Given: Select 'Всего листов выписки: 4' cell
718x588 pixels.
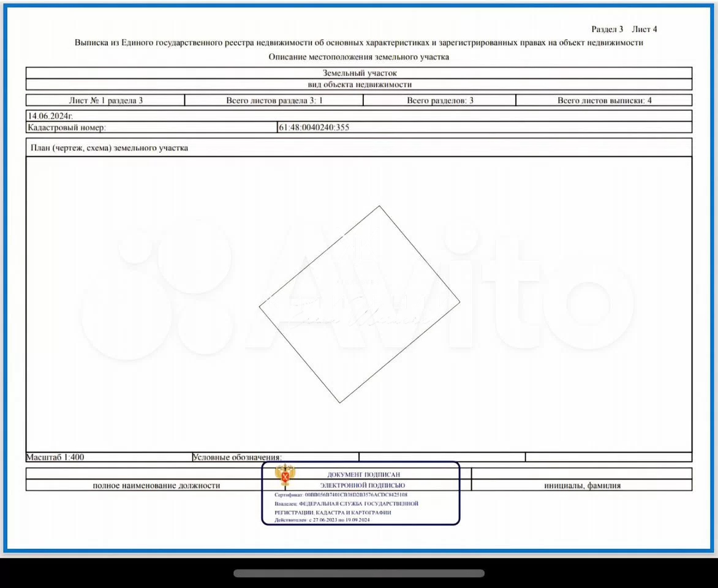Looking at the screenshot, I should 604,100.
